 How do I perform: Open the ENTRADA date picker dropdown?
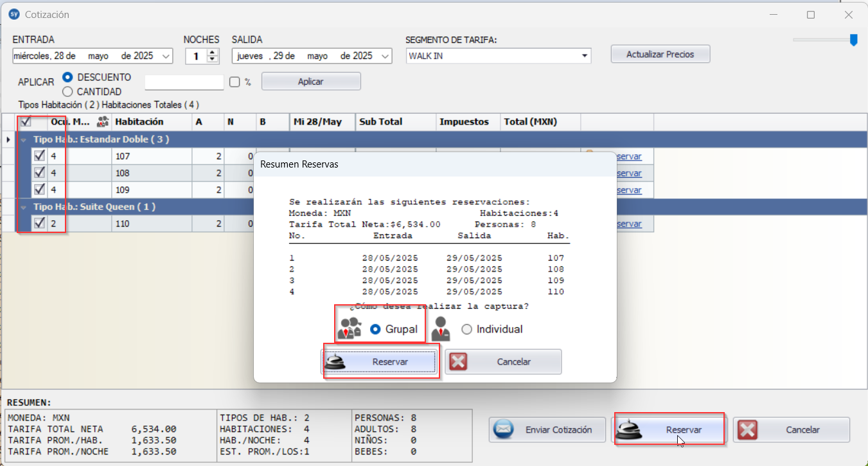[167, 56]
